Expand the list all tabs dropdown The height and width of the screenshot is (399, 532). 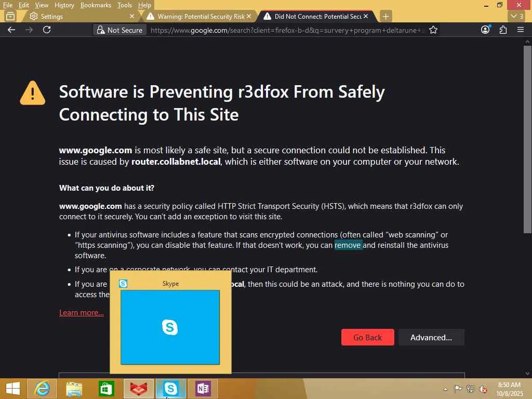point(517,16)
